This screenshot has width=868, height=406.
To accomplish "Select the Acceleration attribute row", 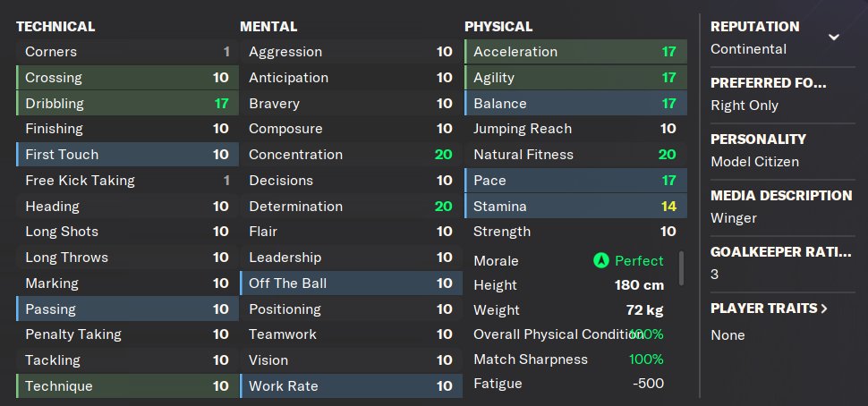I will (x=575, y=52).
